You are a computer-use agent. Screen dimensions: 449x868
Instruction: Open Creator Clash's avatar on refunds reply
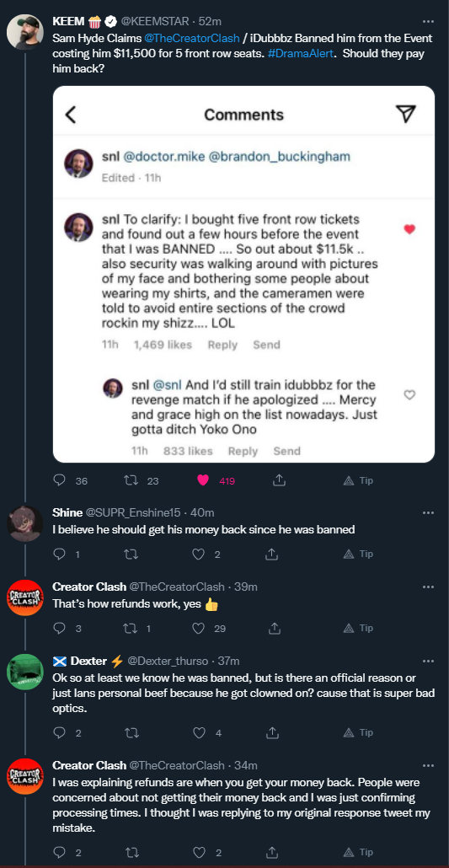click(25, 597)
